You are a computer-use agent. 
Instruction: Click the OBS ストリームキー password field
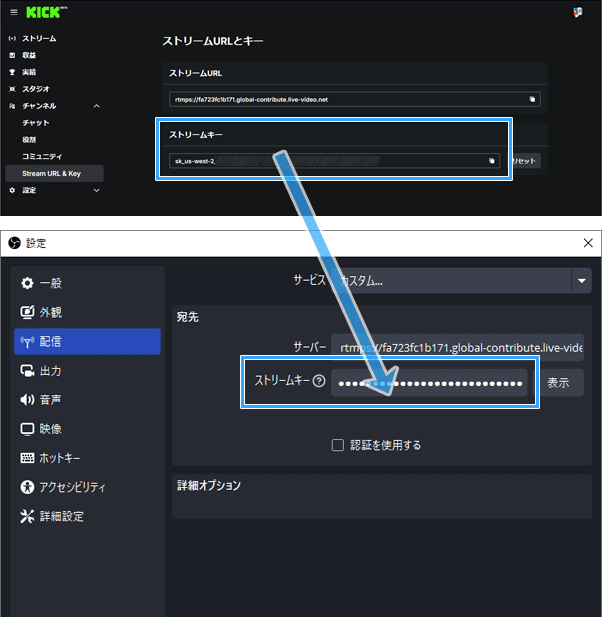[x=429, y=383]
